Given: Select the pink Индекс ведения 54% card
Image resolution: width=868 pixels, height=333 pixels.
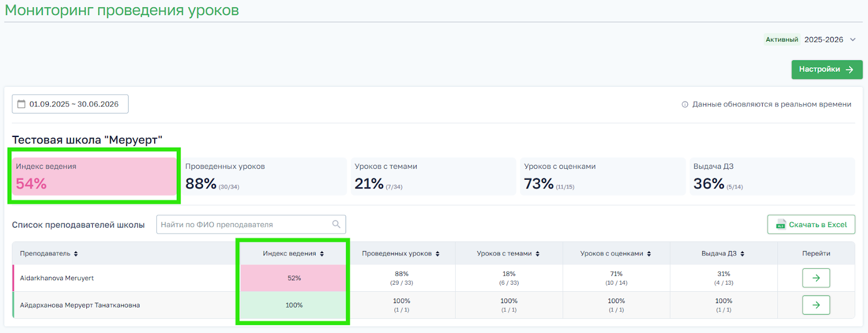Looking at the screenshot, I should click(x=94, y=177).
